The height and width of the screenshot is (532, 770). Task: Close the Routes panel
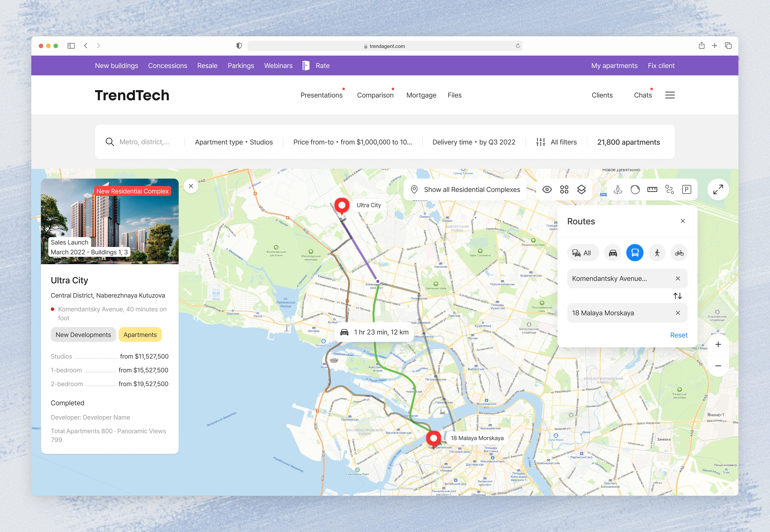coord(683,221)
